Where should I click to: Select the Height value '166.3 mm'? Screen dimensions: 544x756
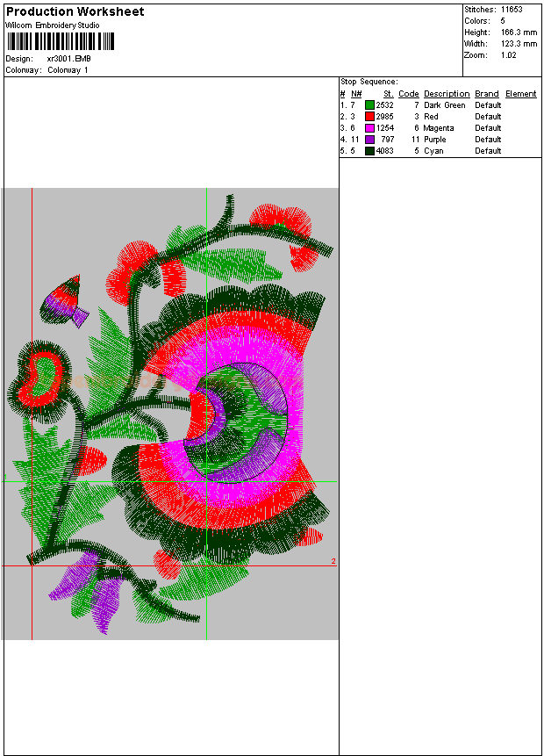[519, 32]
